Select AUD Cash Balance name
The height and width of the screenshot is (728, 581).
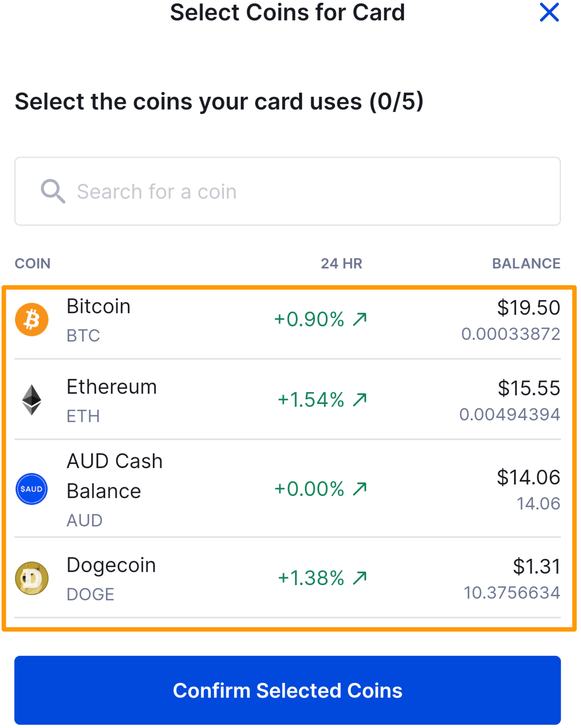(114, 476)
